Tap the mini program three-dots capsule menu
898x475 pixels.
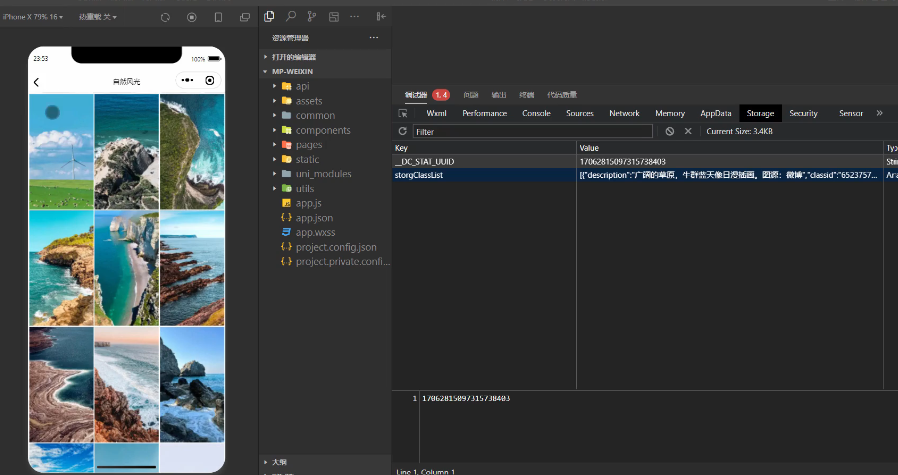pos(187,80)
